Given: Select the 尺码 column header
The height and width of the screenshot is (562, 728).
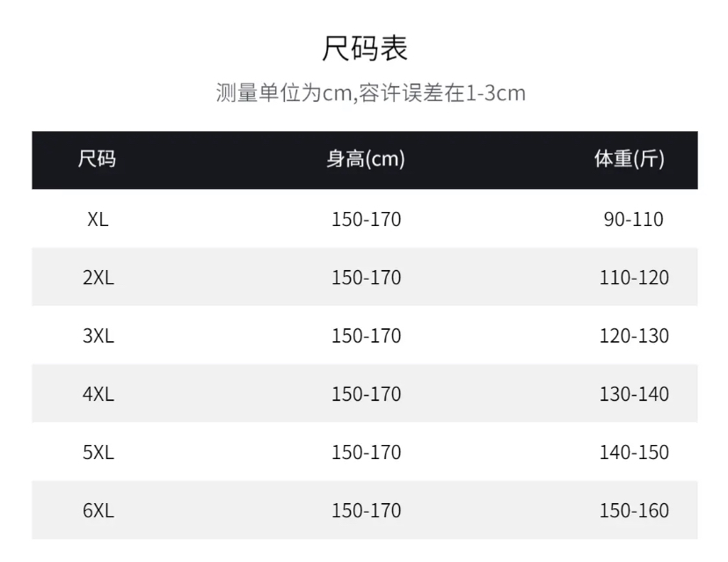Looking at the screenshot, I should 97,159.
